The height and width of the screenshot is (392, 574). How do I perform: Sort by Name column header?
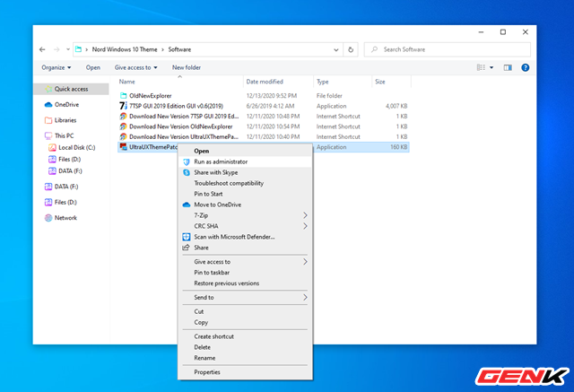(127, 82)
